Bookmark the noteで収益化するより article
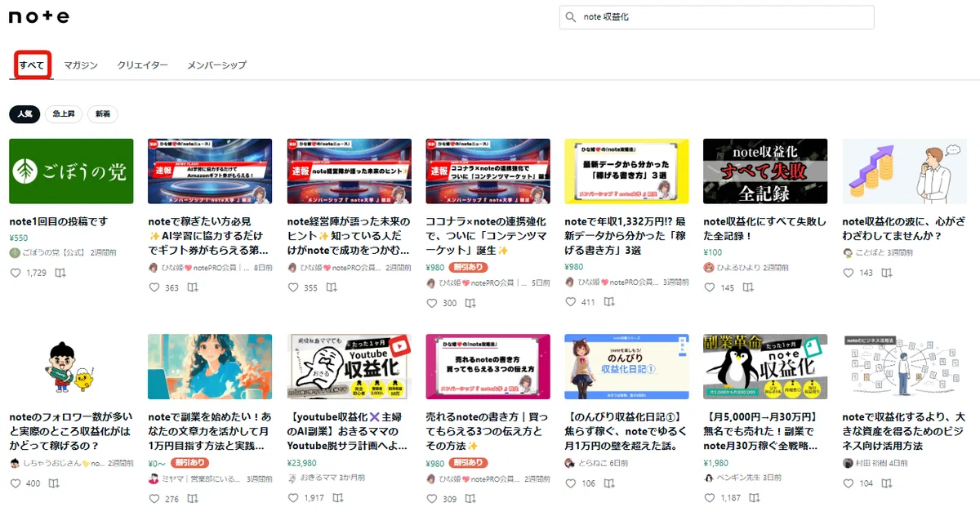980x525 pixels. coord(887,483)
